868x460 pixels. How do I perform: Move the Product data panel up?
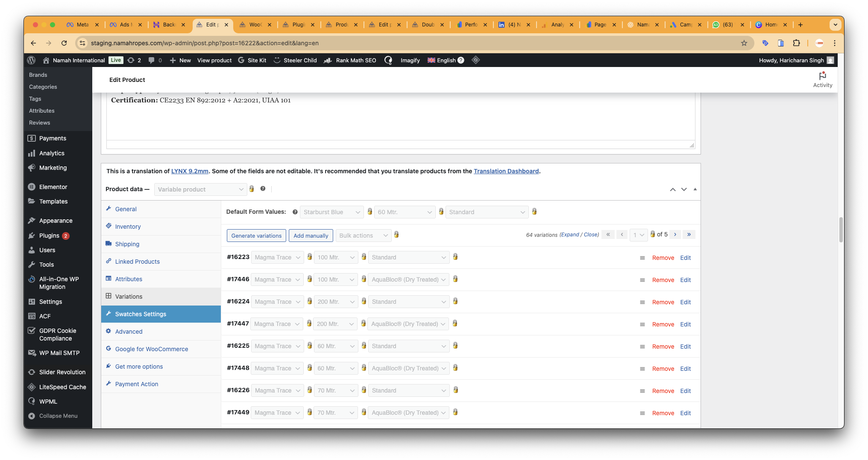tap(672, 189)
